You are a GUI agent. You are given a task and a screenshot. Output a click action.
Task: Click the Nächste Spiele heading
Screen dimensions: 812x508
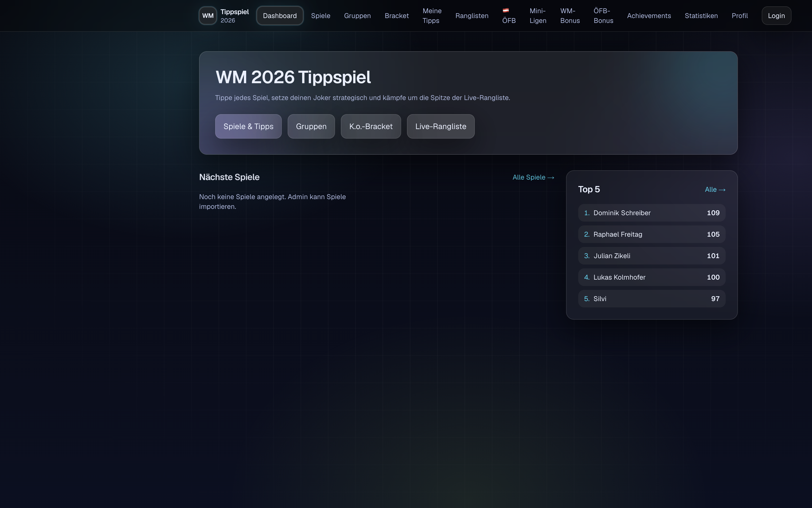click(x=229, y=177)
